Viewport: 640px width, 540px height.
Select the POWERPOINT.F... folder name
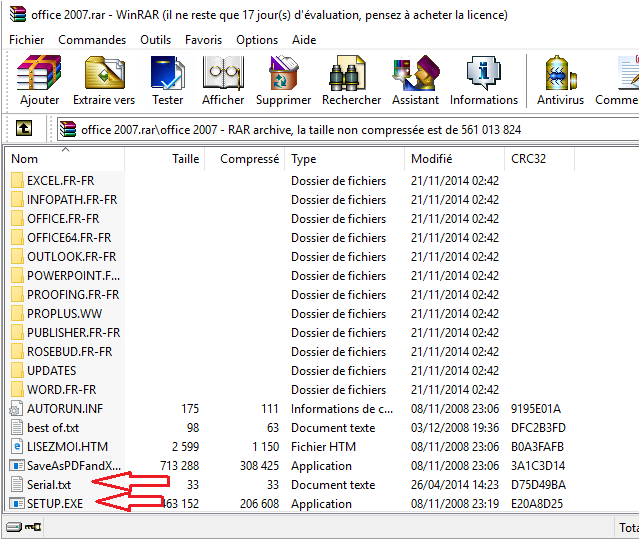[73, 276]
